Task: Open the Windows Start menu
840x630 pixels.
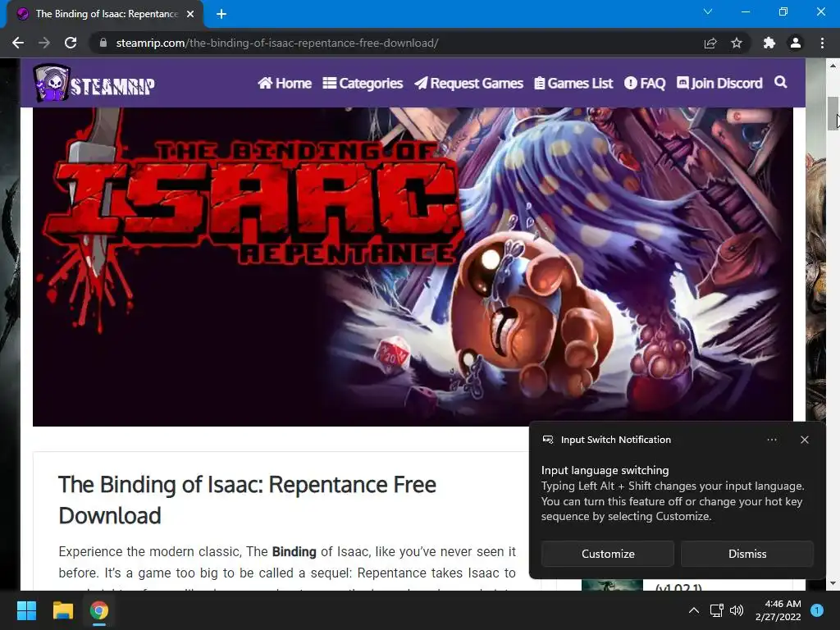Action: (x=26, y=610)
